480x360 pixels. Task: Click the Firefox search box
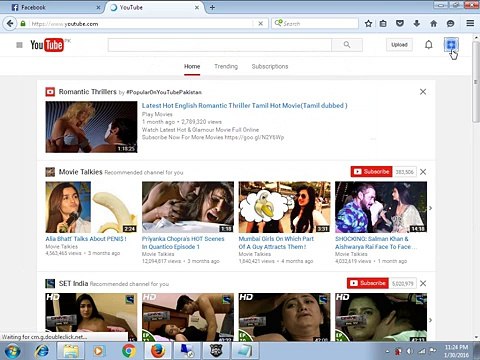pos(315,24)
